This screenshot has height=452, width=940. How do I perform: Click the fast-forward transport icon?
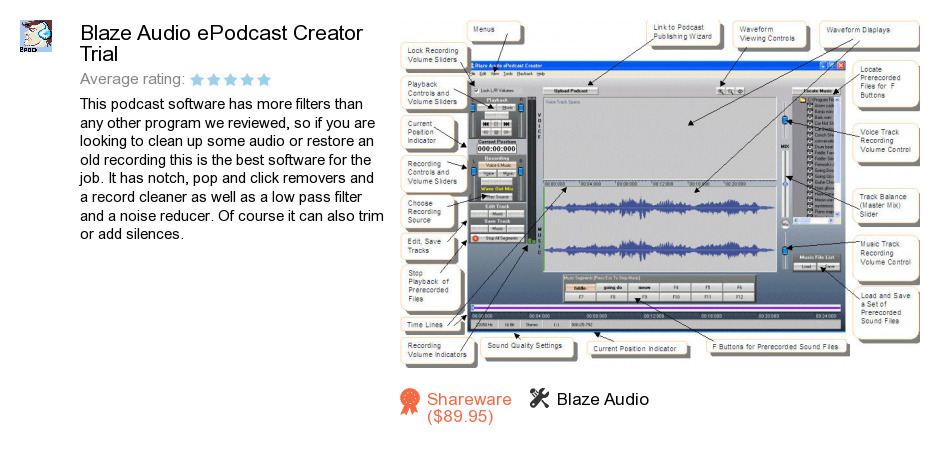(x=507, y=132)
